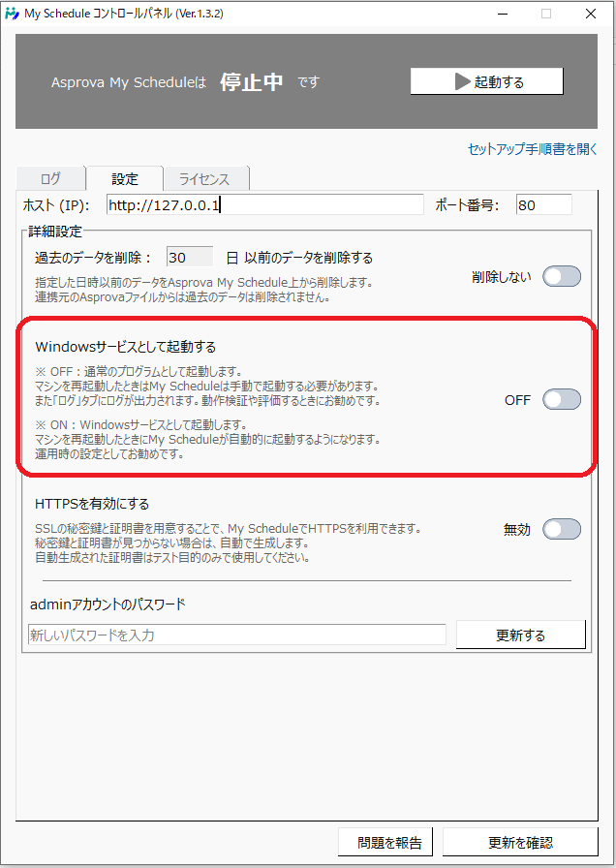The height and width of the screenshot is (868, 616).
Task: Minimize the control panel window
Action: click(x=502, y=14)
